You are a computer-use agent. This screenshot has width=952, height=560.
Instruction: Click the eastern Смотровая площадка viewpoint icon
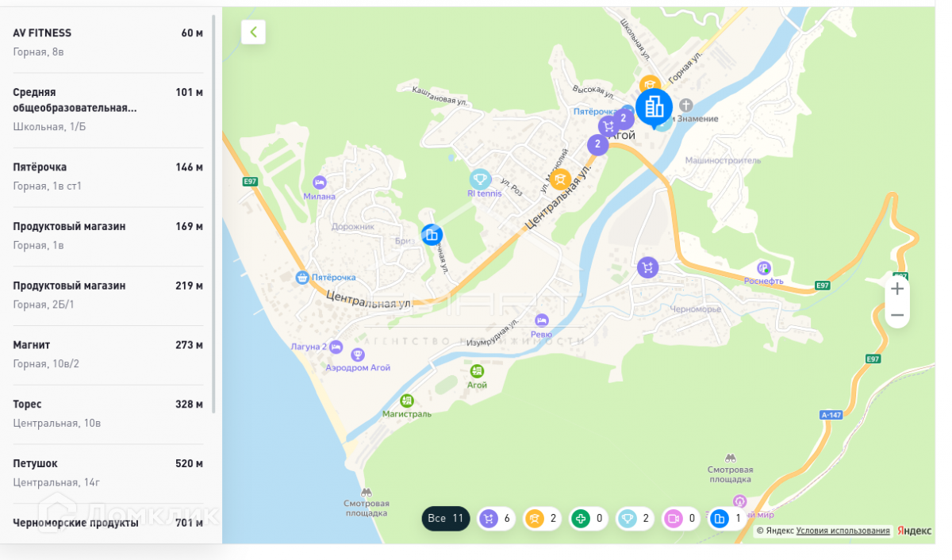pos(730,458)
